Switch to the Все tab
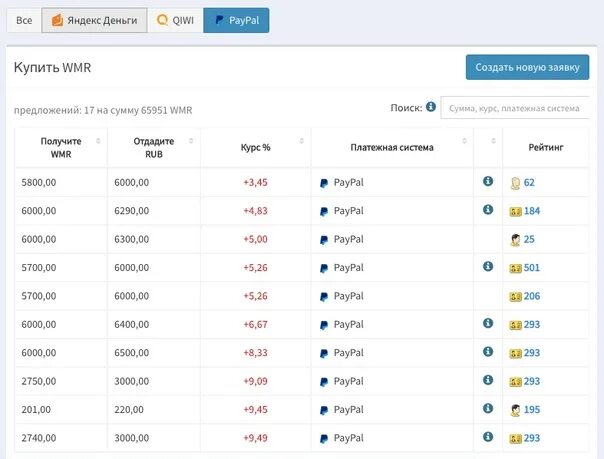The height and width of the screenshot is (459, 604). tap(24, 20)
